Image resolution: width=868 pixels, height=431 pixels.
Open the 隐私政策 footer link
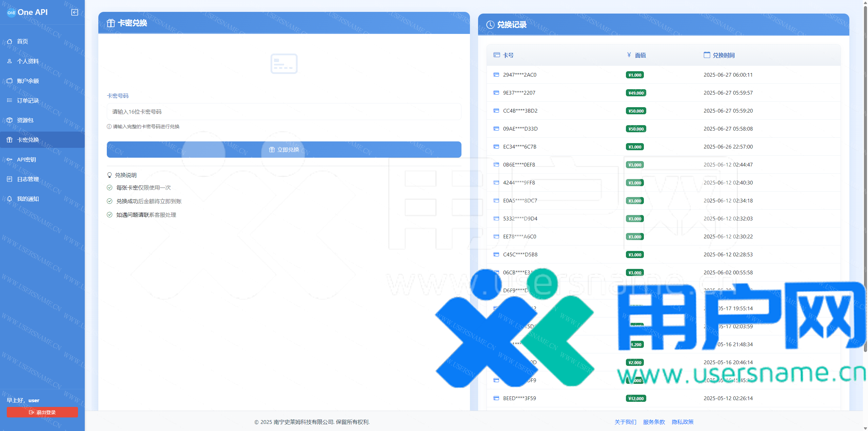click(683, 422)
